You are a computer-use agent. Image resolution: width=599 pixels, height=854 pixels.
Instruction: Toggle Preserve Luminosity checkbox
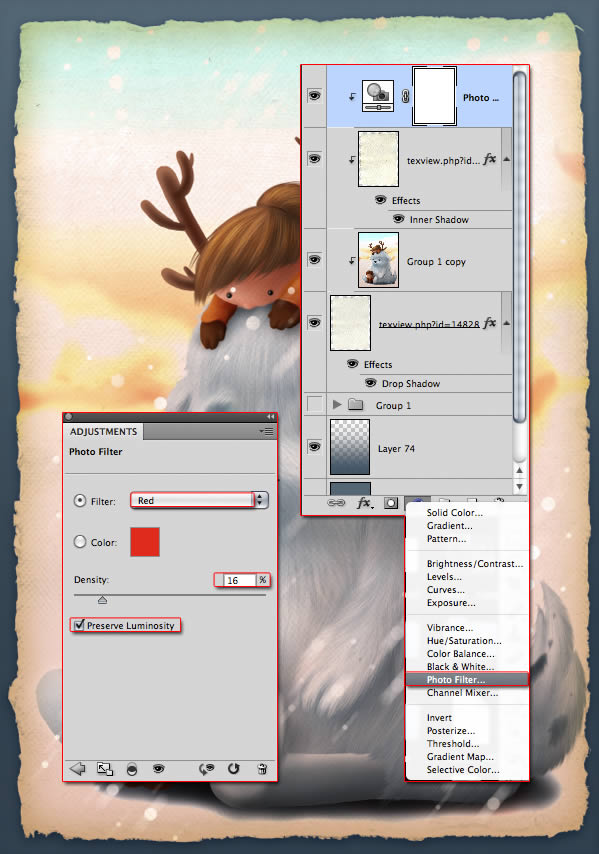click(80, 625)
